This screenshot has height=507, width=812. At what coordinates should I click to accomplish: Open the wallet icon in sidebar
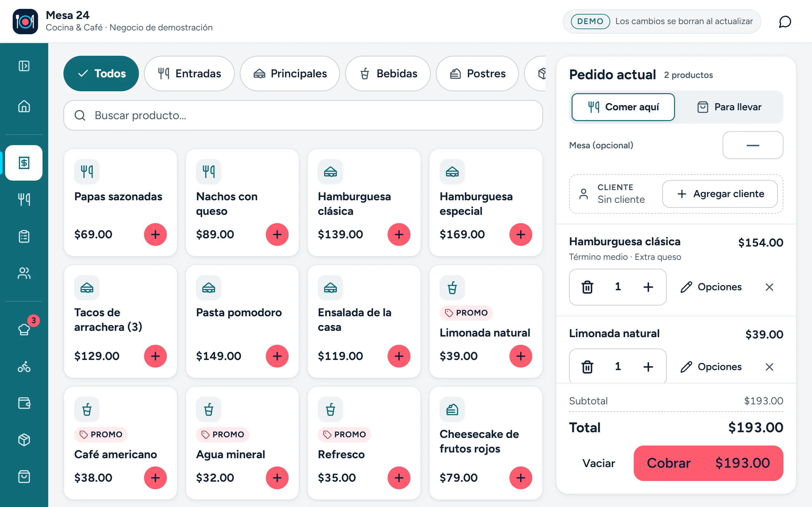(24, 403)
